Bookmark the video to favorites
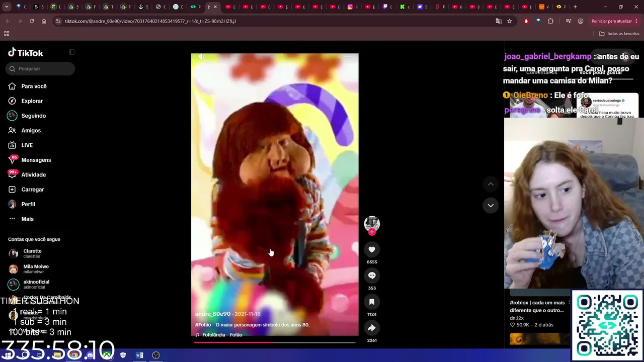Viewport: 644px width, 362px height. (x=372, y=302)
